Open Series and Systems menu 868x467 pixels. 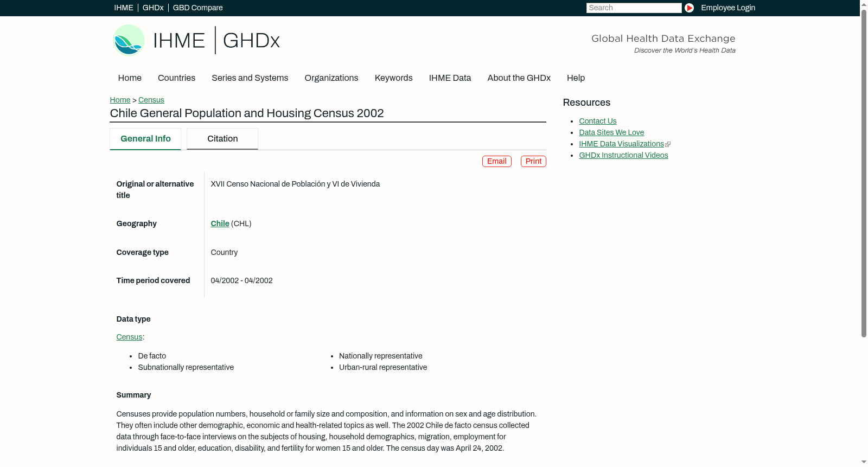click(250, 78)
